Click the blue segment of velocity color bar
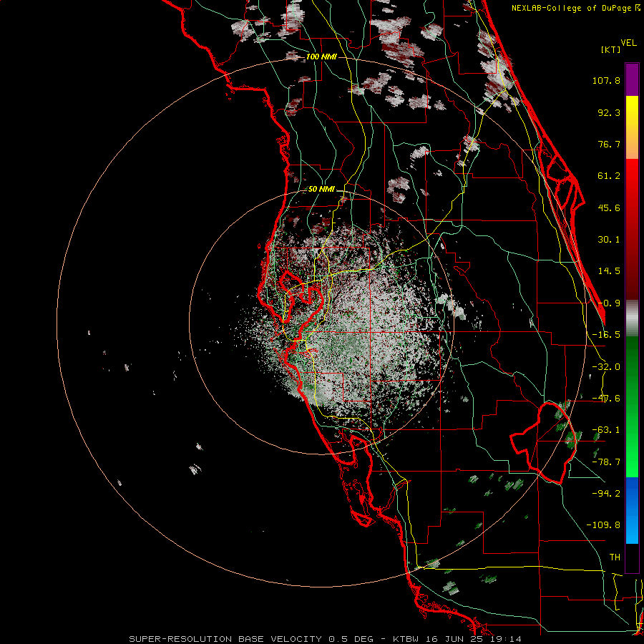 (632, 510)
